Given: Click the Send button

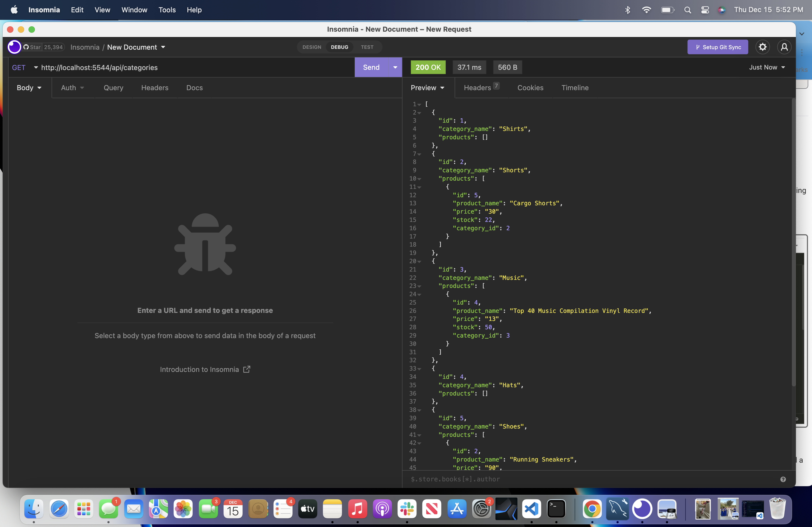Looking at the screenshot, I should pyautogui.click(x=371, y=67).
